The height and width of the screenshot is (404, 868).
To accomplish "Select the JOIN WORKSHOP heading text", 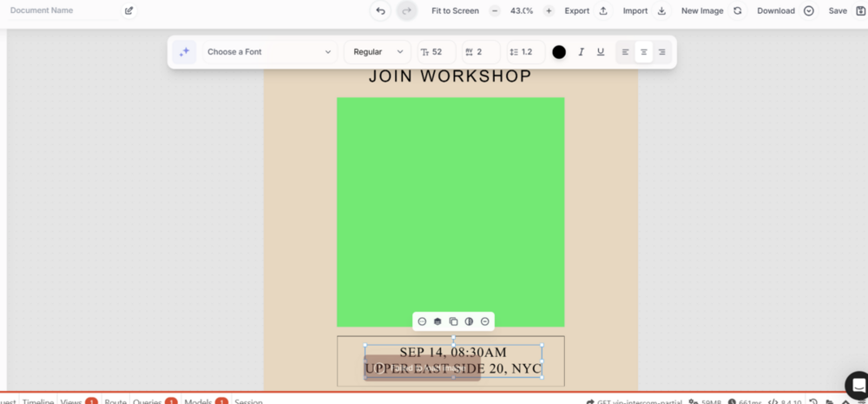I will 450,76.
